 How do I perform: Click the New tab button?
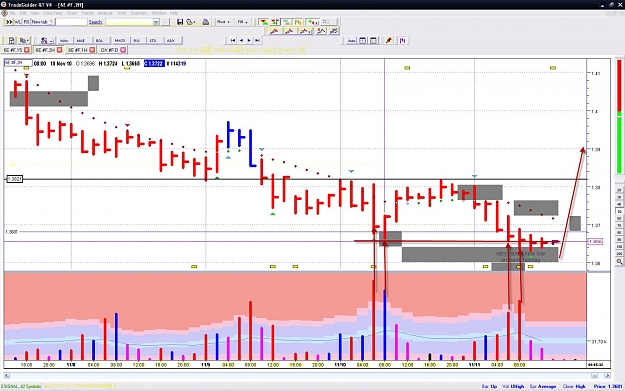(42, 22)
